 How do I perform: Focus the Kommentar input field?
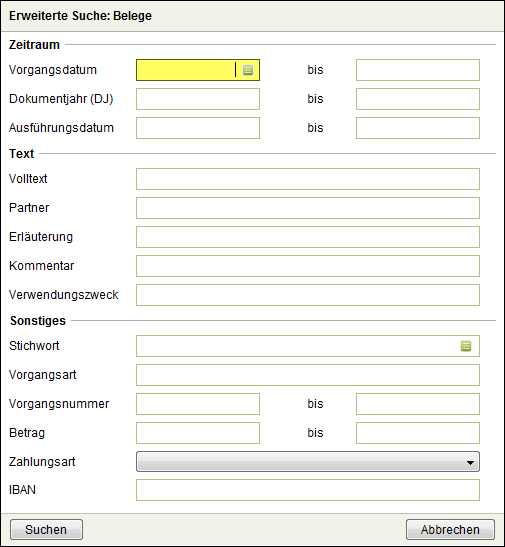pos(308,266)
